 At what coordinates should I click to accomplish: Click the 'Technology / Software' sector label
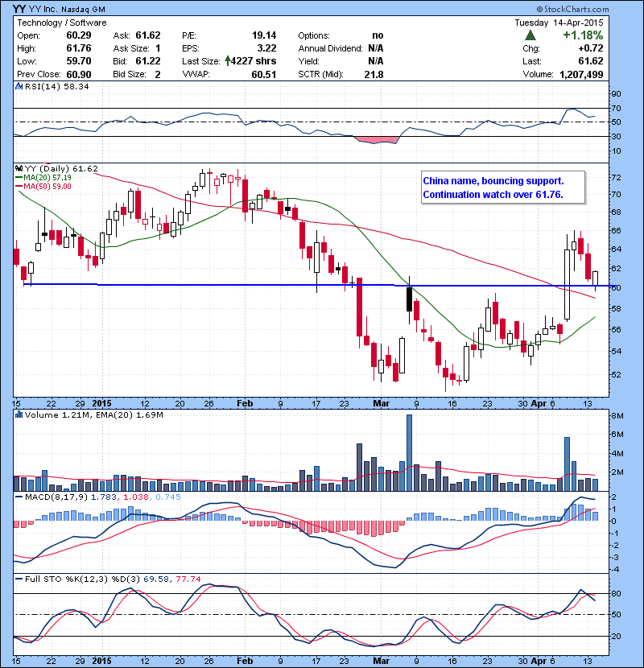click(x=62, y=23)
